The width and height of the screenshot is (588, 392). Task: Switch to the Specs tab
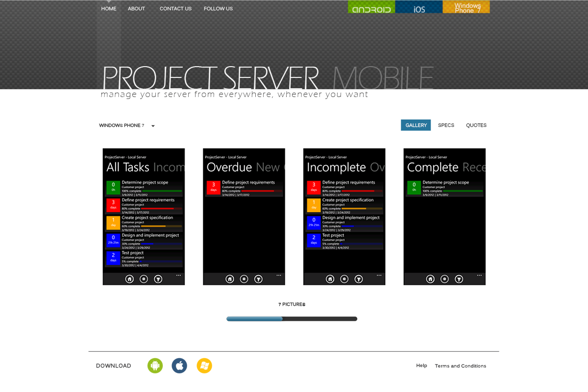446,125
